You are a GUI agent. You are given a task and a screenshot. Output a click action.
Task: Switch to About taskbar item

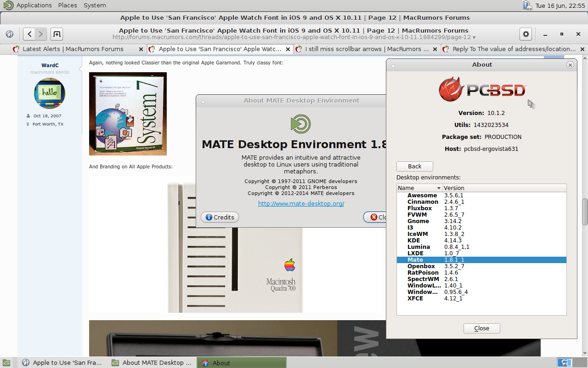click(242, 363)
